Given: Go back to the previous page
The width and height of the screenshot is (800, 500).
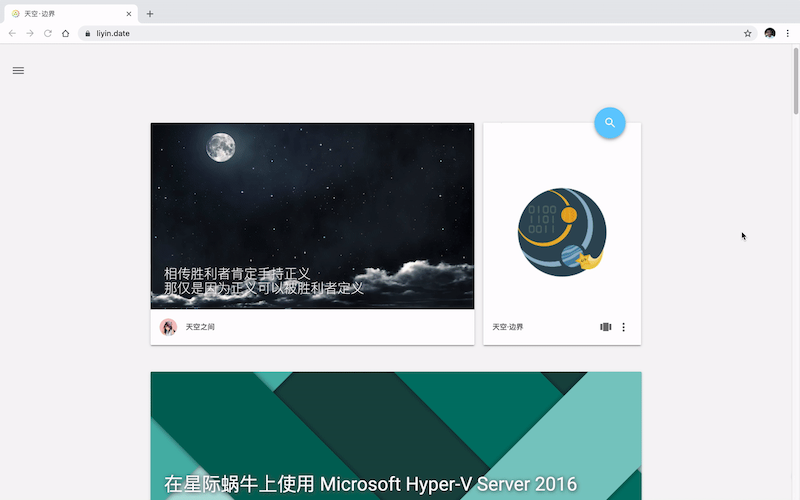Looking at the screenshot, I should (x=12, y=33).
